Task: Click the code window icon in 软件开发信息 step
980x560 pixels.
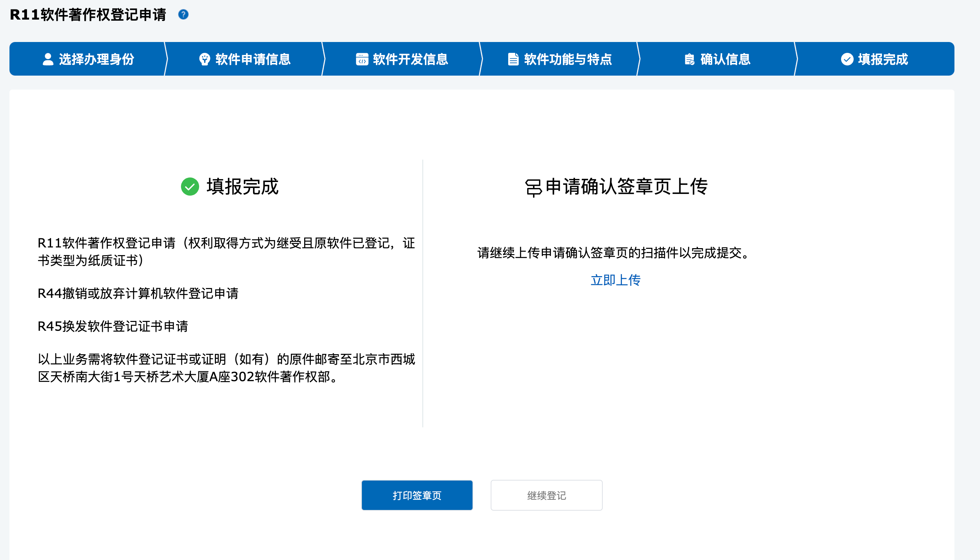Action: tap(362, 59)
